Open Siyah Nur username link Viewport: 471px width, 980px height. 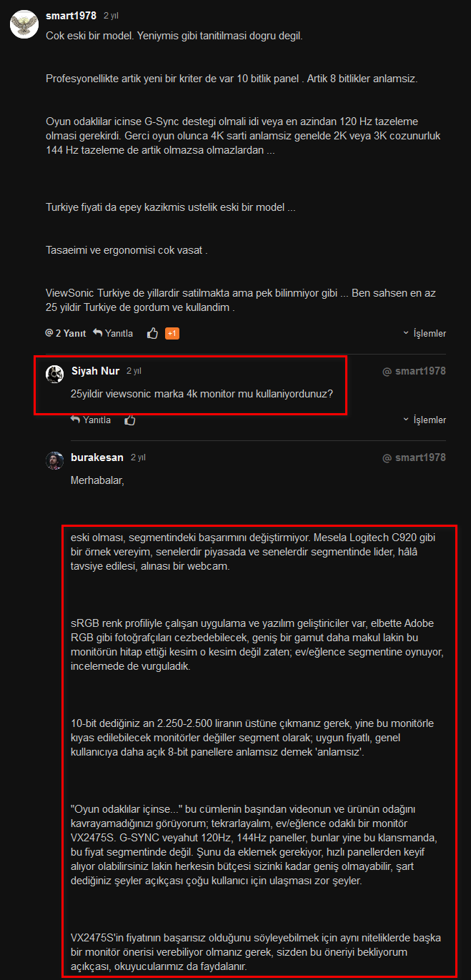click(x=95, y=371)
